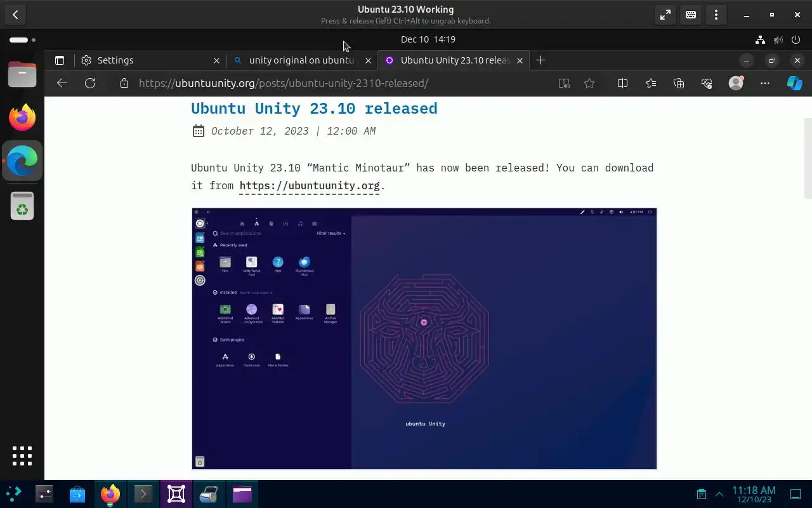
Task: Open the Edge profile avatar
Action: coord(736,83)
